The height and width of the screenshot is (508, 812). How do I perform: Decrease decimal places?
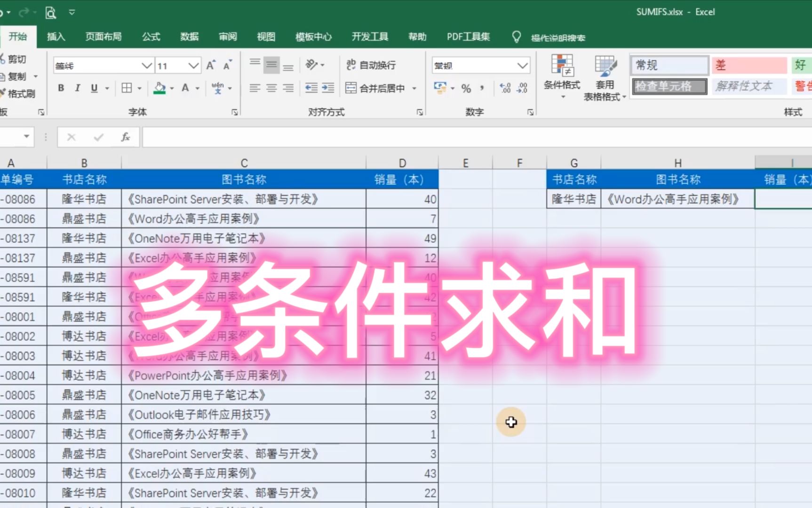(522, 88)
